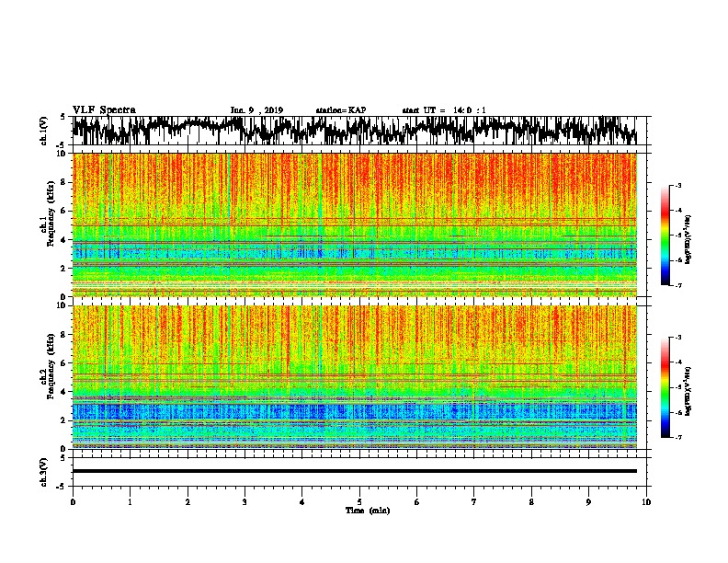Click the "Time (min)" axis label

coord(368,511)
